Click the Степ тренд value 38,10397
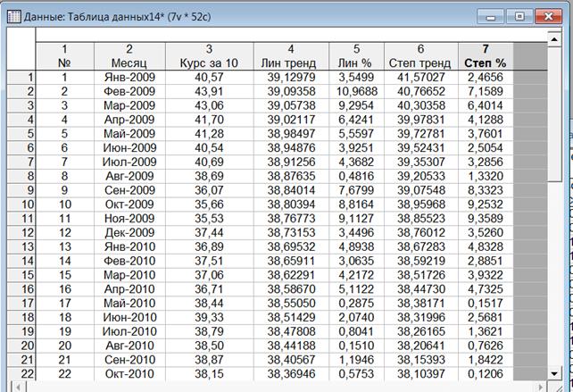 tap(421, 374)
